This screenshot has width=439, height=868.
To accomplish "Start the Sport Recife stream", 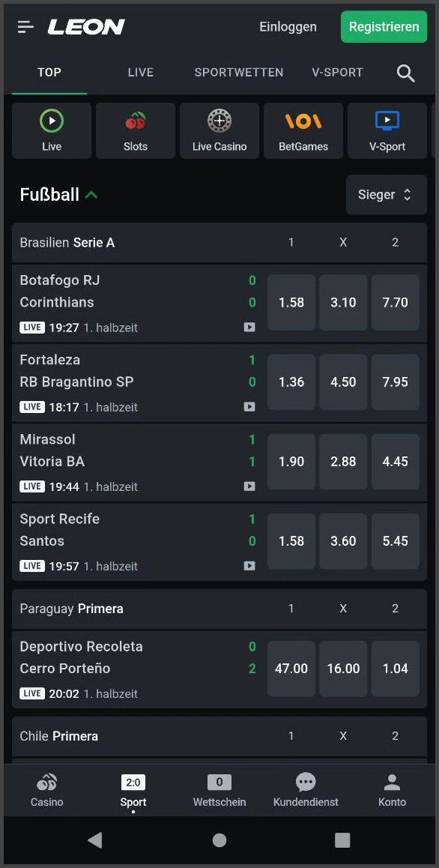I will point(249,566).
